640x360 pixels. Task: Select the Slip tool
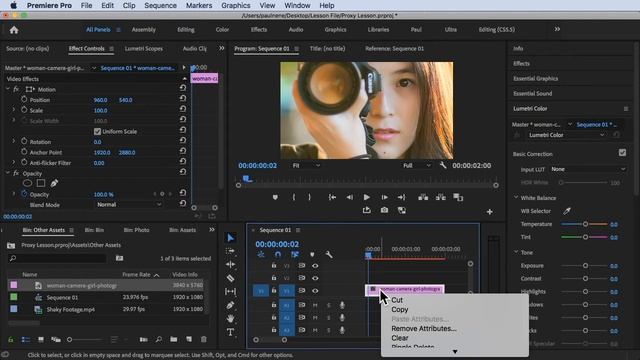click(x=231, y=291)
